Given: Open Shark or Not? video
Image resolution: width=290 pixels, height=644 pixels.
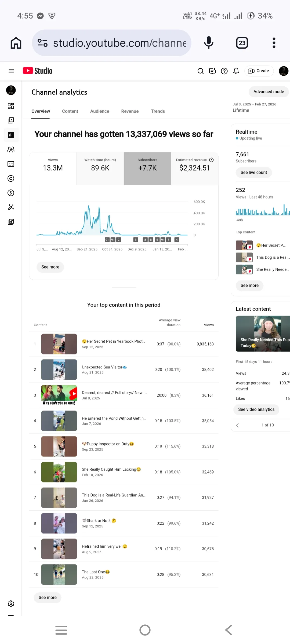Looking at the screenshot, I should (124, 523).
